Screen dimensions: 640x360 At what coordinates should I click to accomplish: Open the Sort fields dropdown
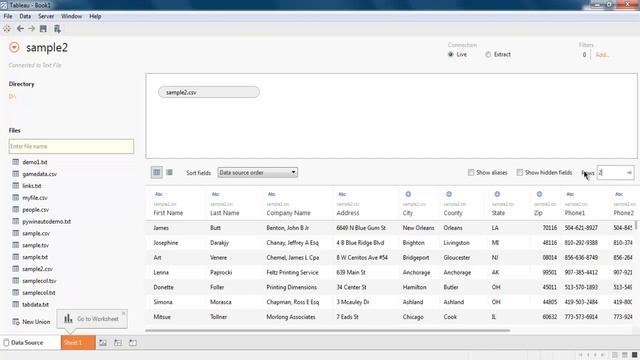(258, 172)
